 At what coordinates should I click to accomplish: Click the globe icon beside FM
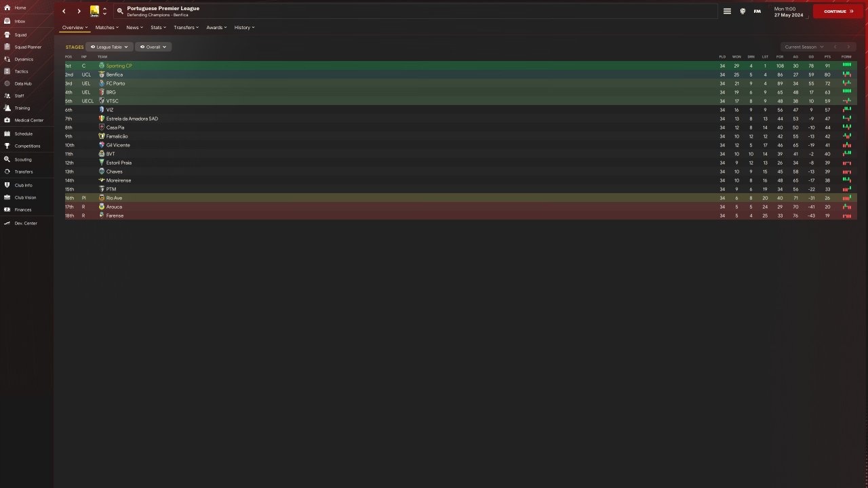[743, 11]
